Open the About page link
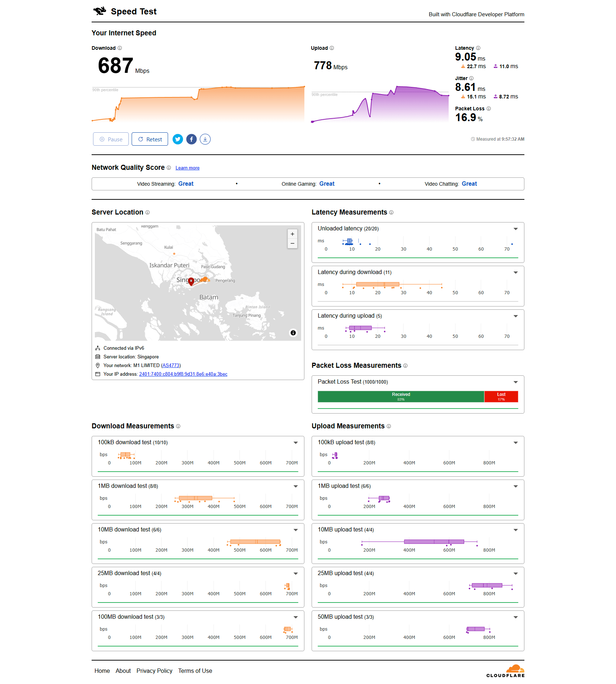Image resolution: width=616 pixels, height=684 pixels. 123,671
